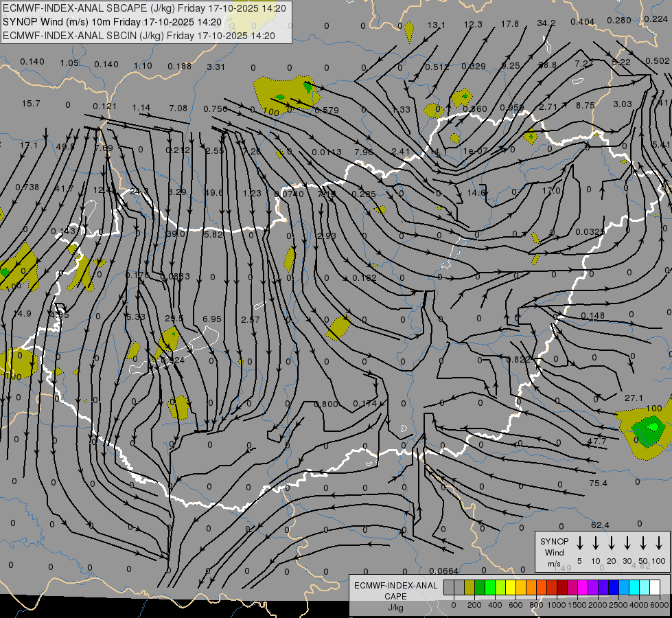Click the 7.08 value on map
This screenshot has height=618, width=672.
click(178, 108)
